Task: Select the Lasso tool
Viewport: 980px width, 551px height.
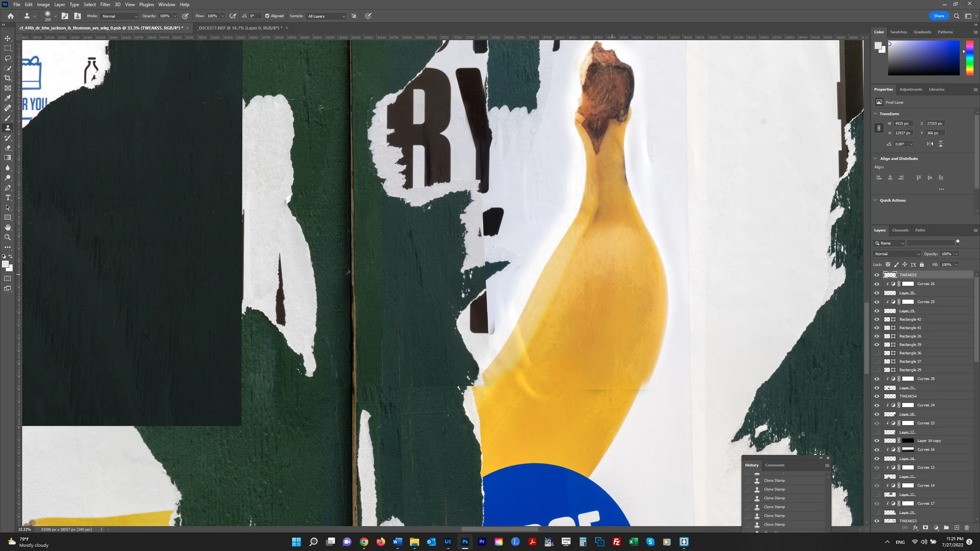Action: (x=8, y=58)
